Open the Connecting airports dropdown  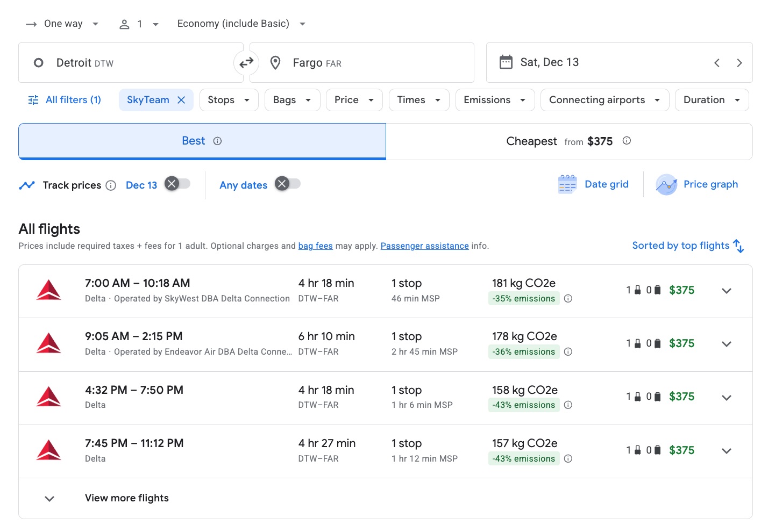(x=604, y=99)
